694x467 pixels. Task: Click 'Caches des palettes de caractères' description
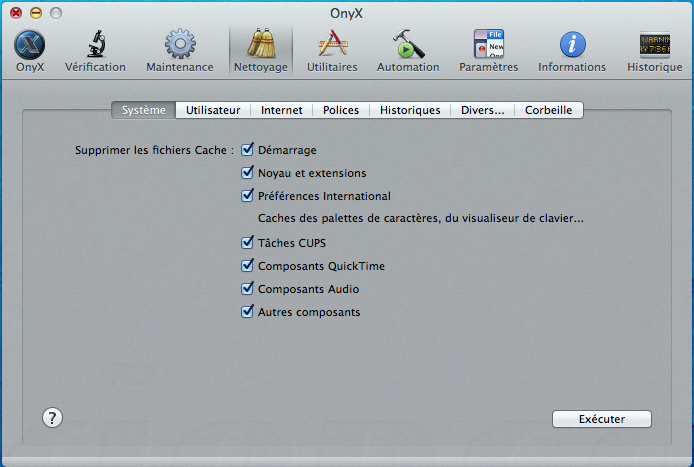(x=420, y=218)
